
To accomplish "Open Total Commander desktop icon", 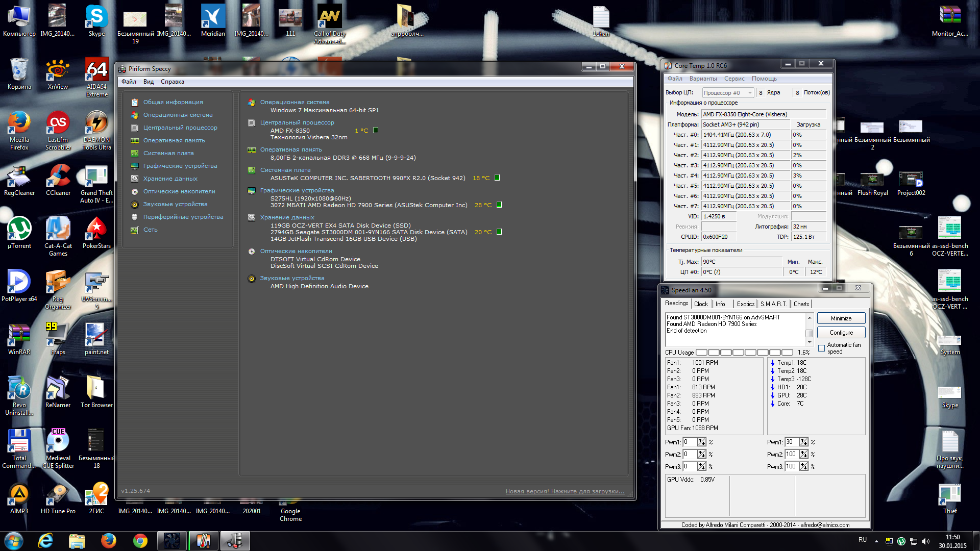I will (19, 448).
